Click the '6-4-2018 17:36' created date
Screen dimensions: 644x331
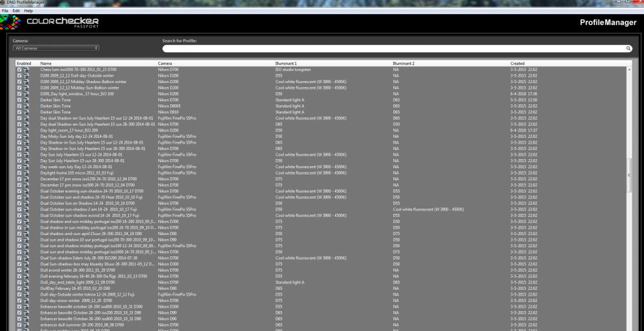pos(524,94)
